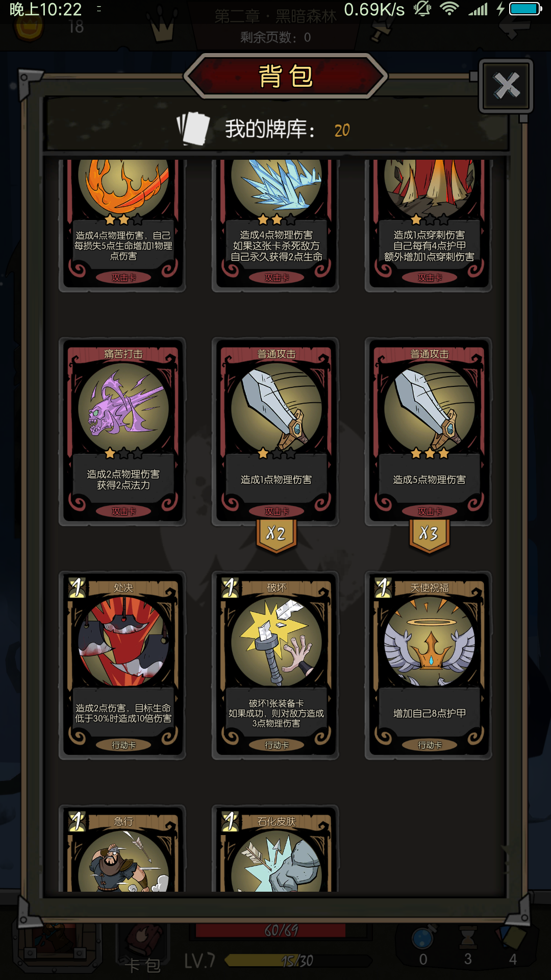Tap the 处决 action card
The height and width of the screenshot is (980, 551).
coord(122,665)
